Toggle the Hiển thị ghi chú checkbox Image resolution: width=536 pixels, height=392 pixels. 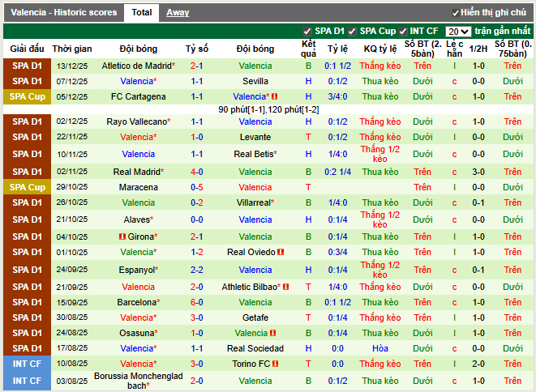456,13
